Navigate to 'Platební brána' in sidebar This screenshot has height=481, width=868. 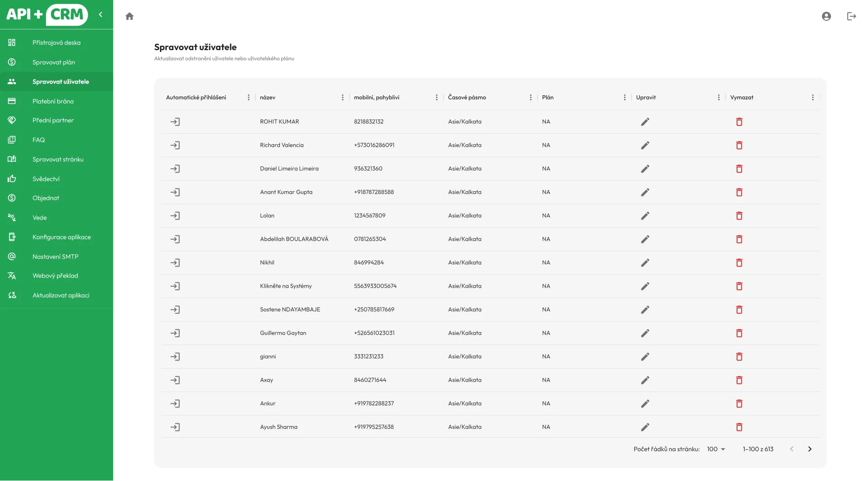click(53, 101)
